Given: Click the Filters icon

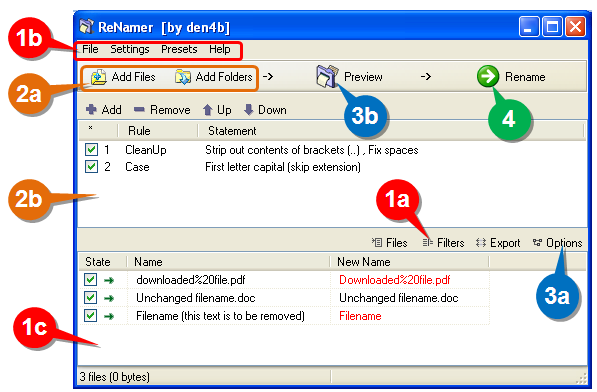Looking at the screenshot, I should (x=428, y=242).
